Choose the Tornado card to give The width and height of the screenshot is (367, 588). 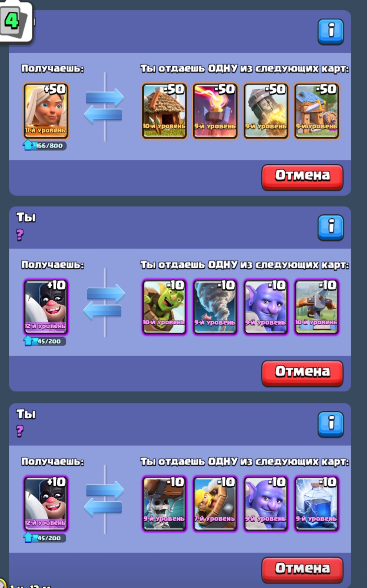click(215, 307)
